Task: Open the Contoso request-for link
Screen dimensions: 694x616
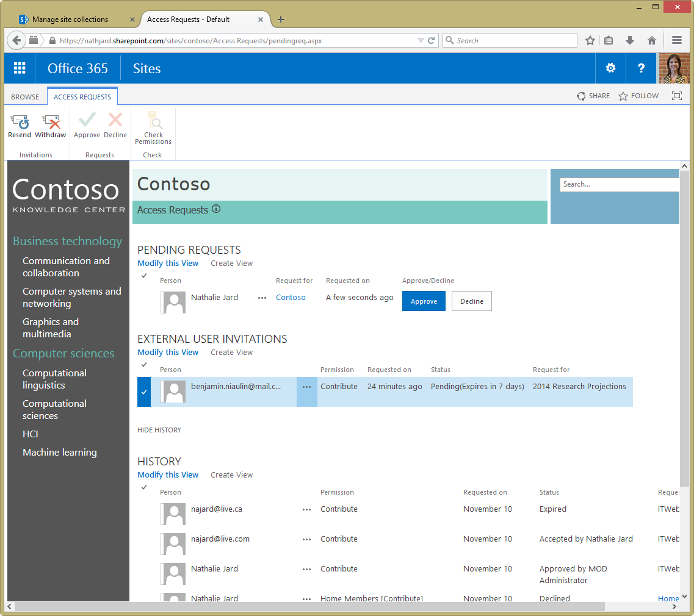Action: (291, 298)
